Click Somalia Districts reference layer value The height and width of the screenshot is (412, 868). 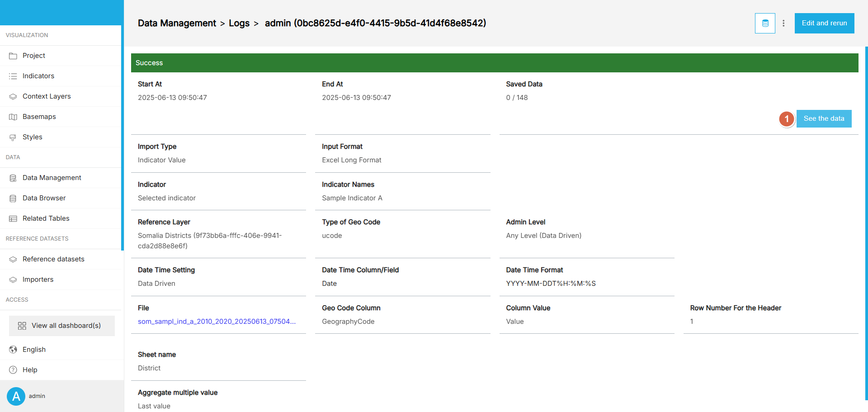coord(210,241)
